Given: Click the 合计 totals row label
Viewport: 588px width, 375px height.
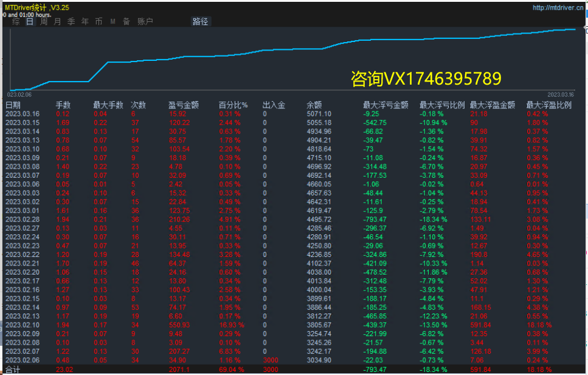Looking at the screenshot, I should coord(13,369).
